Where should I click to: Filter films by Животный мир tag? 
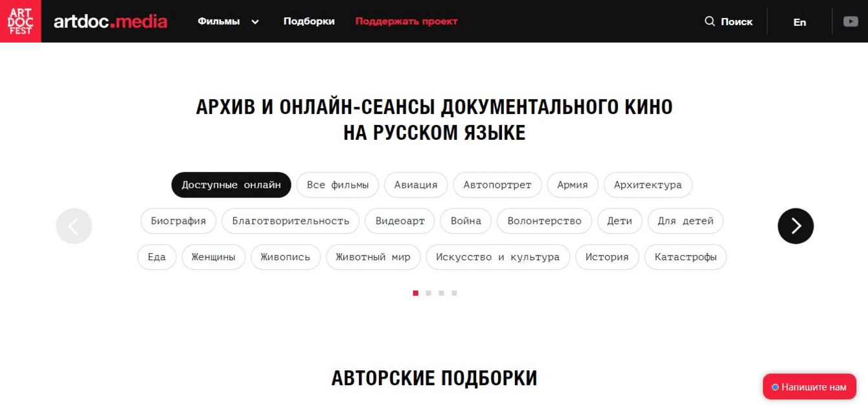pos(373,257)
